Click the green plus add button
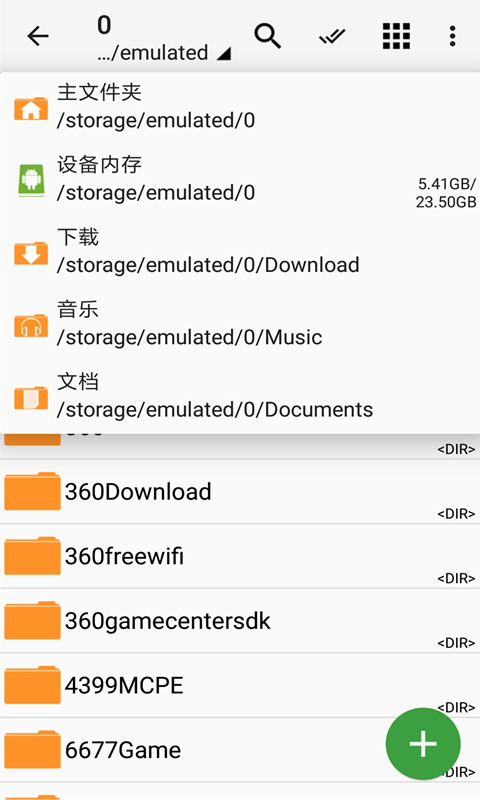The image size is (480, 800). click(x=423, y=743)
